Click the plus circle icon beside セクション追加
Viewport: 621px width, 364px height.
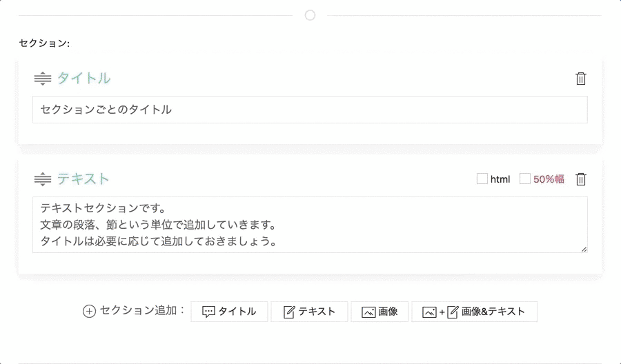coord(89,312)
